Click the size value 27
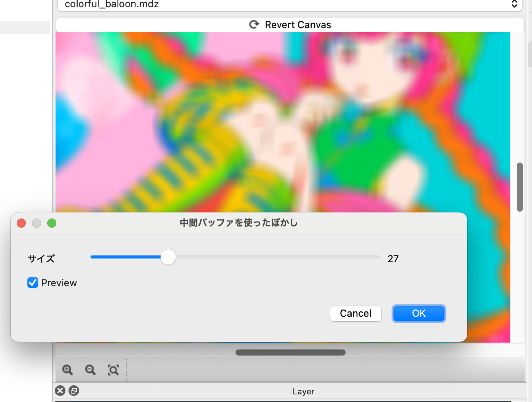 (393, 259)
